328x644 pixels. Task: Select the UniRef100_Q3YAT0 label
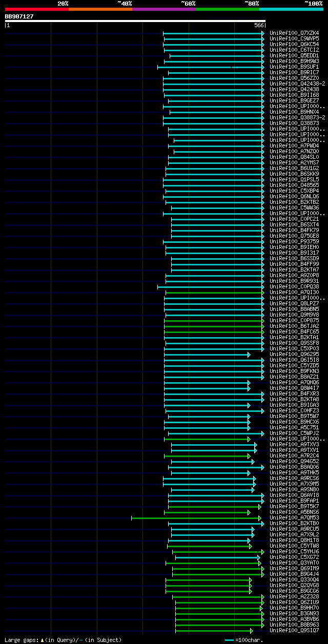(294, 563)
